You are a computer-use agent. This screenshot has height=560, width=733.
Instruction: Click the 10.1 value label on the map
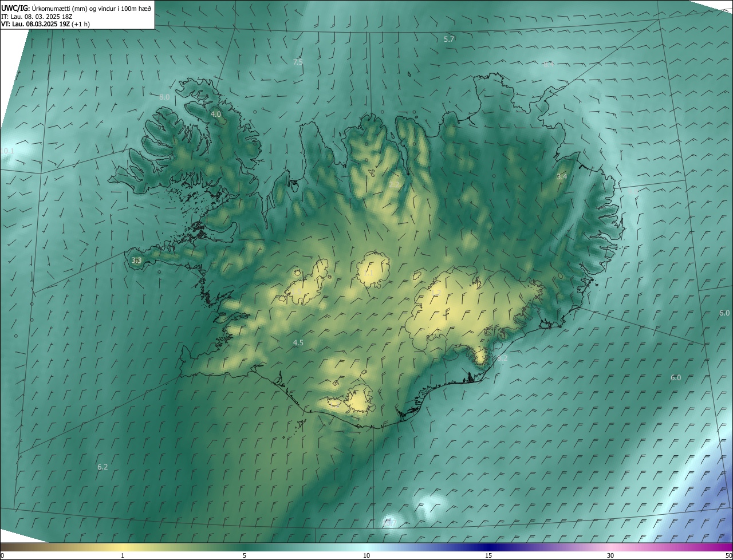pos(7,151)
